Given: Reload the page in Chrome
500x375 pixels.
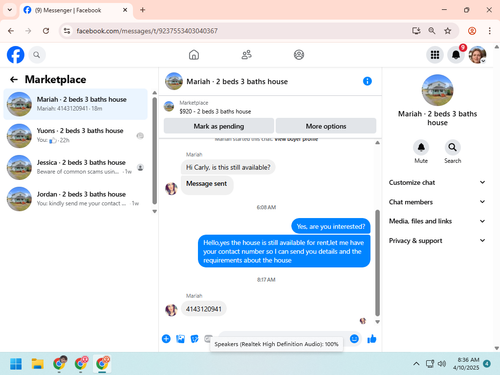Looking at the screenshot, I should tap(46, 31).
